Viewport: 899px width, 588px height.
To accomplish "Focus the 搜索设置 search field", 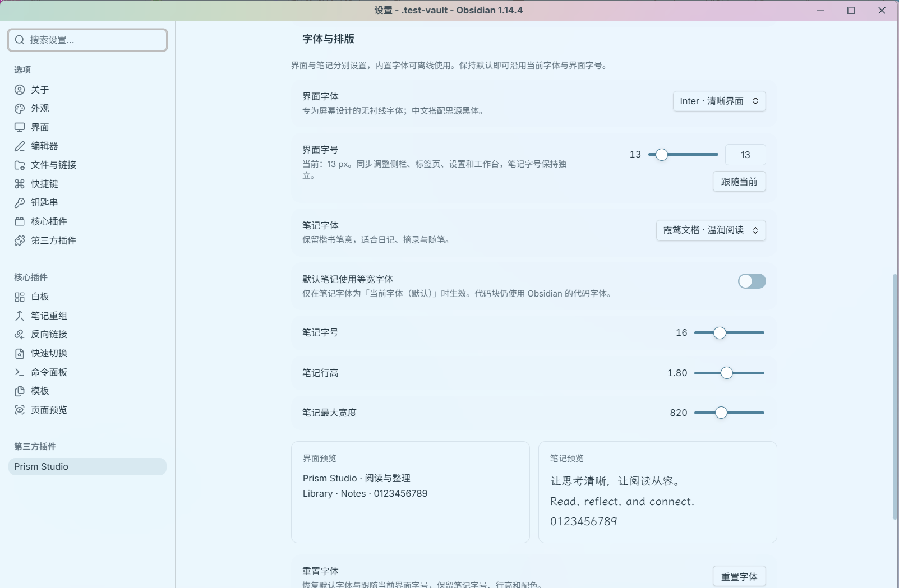I will [87, 40].
